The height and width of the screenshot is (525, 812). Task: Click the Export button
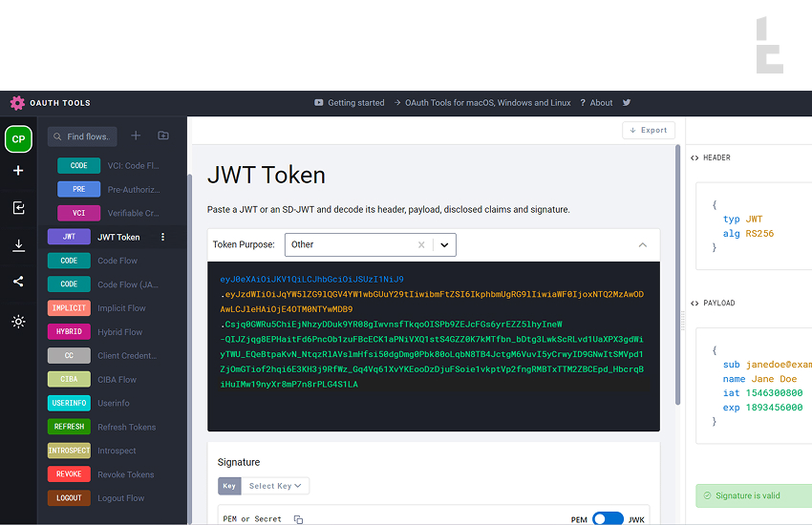point(649,130)
